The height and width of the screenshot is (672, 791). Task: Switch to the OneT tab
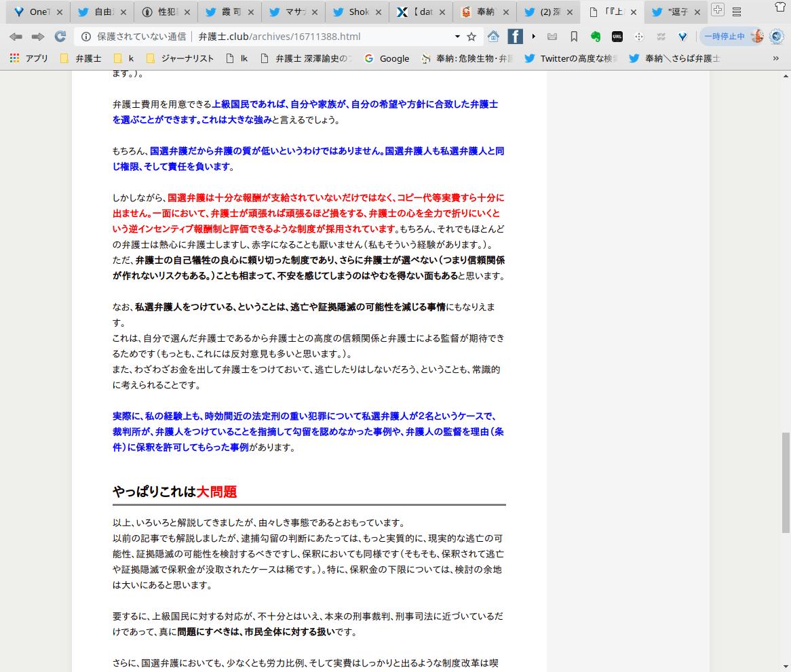tap(37, 12)
